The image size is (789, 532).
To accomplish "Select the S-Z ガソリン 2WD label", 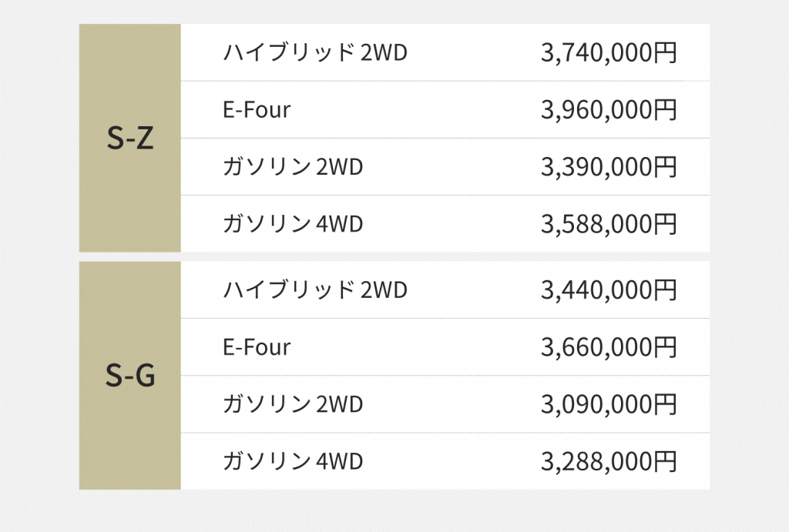I will point(292,166).
